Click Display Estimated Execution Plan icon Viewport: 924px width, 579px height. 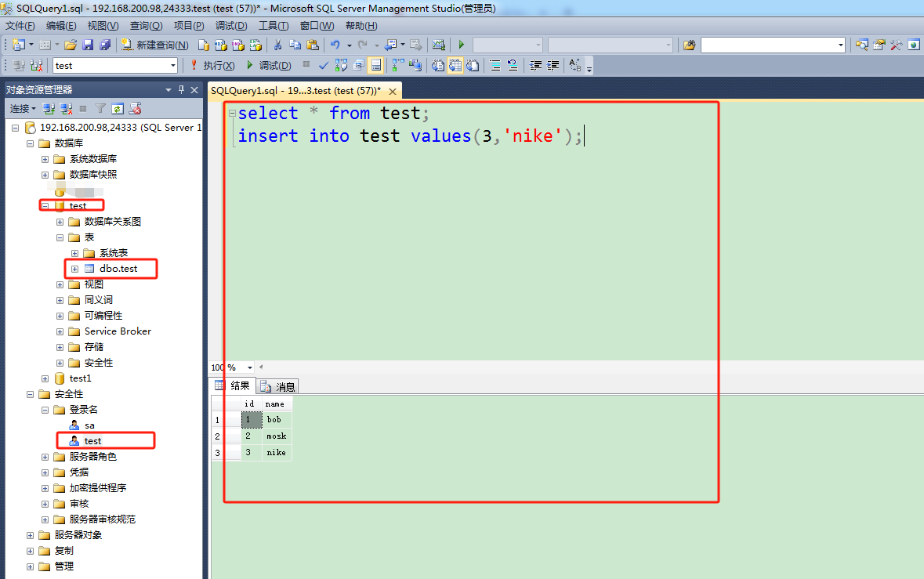(x=341, y=65)
